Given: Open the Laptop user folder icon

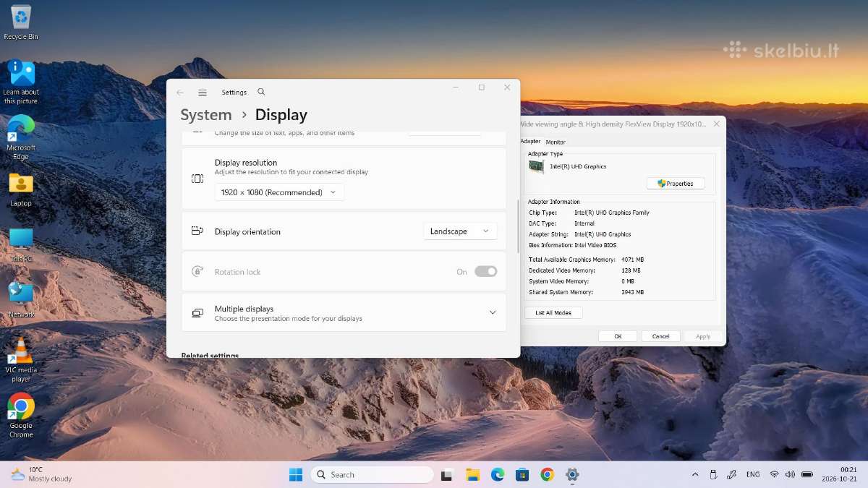Looking at the screenshot, I should click(x=21, y=189).
